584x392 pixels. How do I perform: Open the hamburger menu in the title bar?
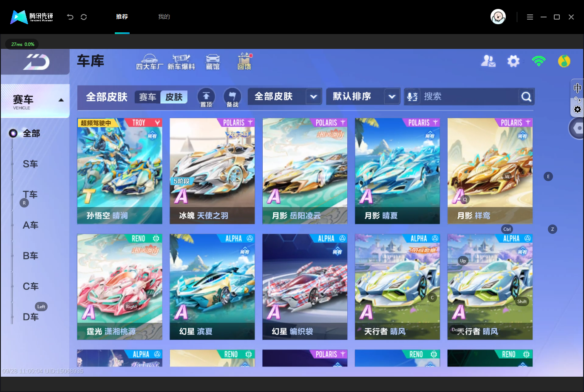[530, 17]
